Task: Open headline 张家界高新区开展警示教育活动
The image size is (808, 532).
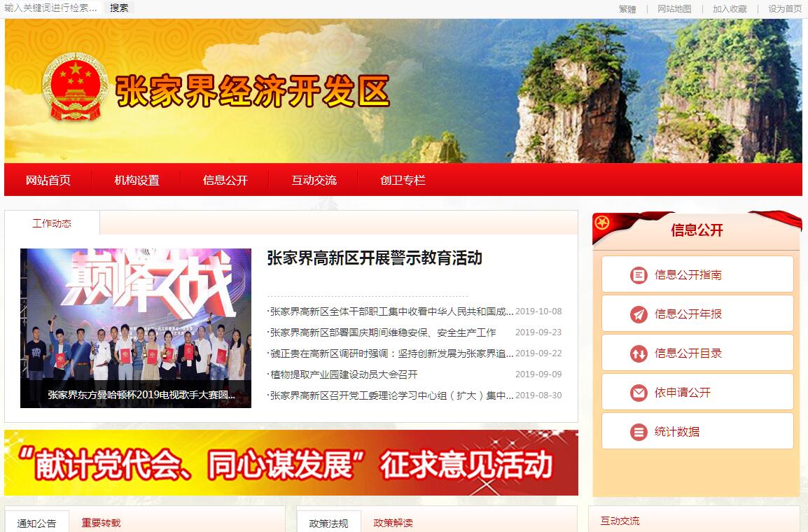Action: tap(375, 258)
